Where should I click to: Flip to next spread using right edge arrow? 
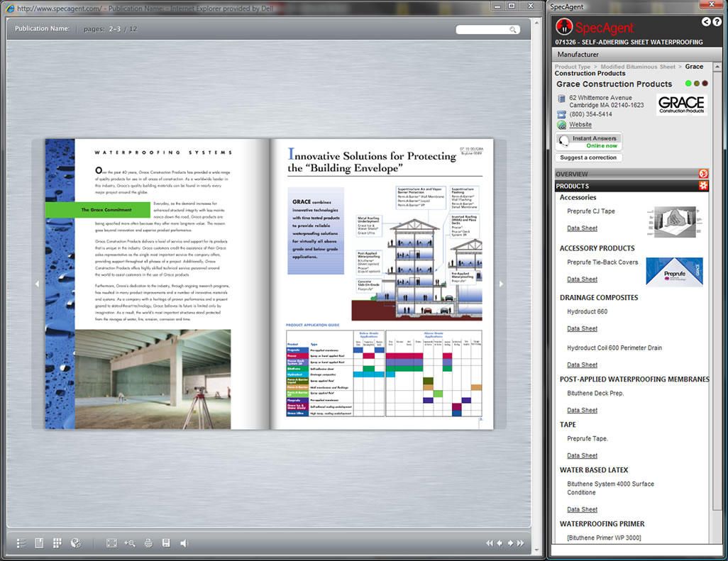click(501, 284)
